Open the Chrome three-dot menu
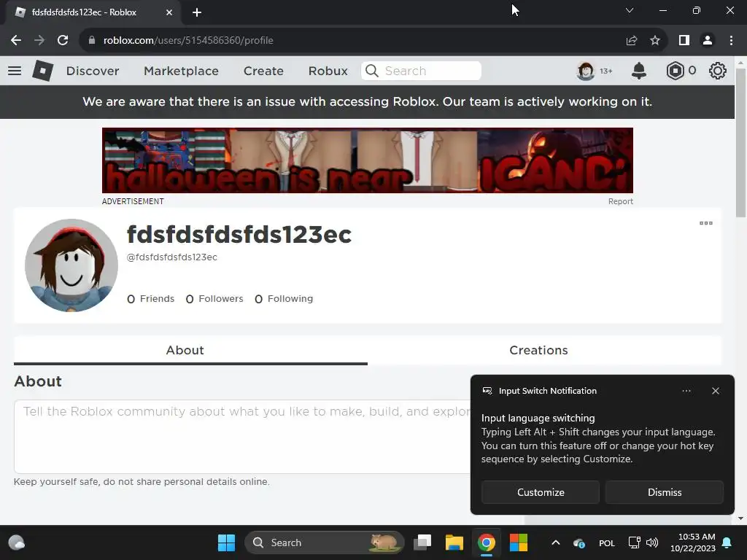This screenshot has width=747, height=560. pos(731,41)
